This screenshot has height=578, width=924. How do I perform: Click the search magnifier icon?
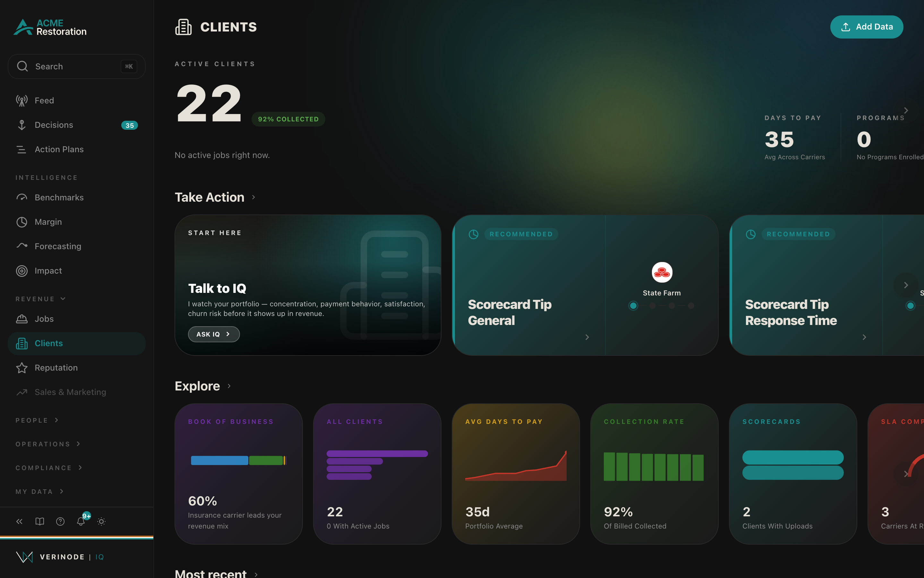point(22,66)
